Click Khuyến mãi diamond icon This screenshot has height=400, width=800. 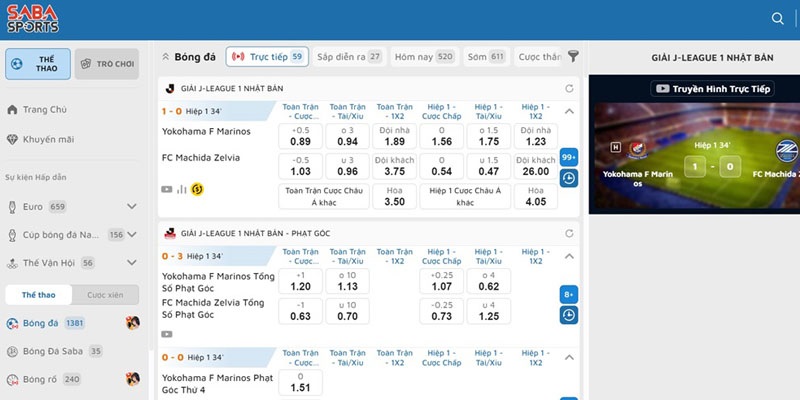pyautogui.click(x=13, y=139)
